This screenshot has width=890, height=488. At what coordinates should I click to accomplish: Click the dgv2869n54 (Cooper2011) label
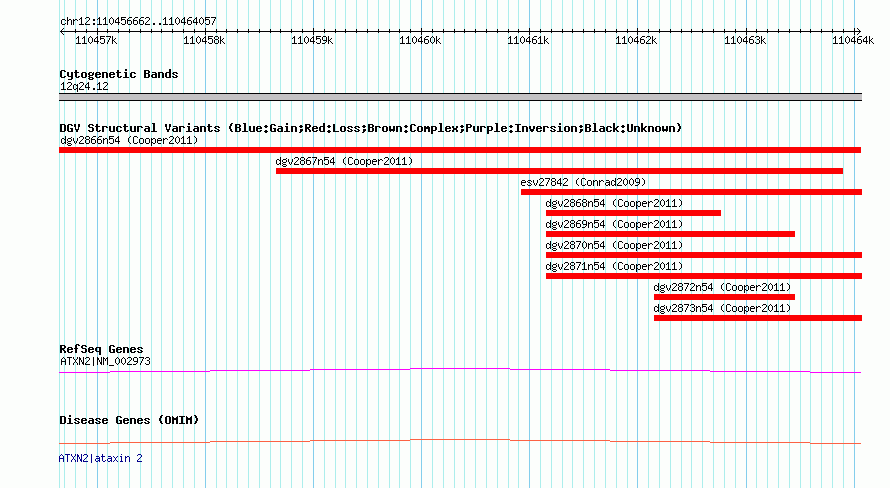click(614, 224)
